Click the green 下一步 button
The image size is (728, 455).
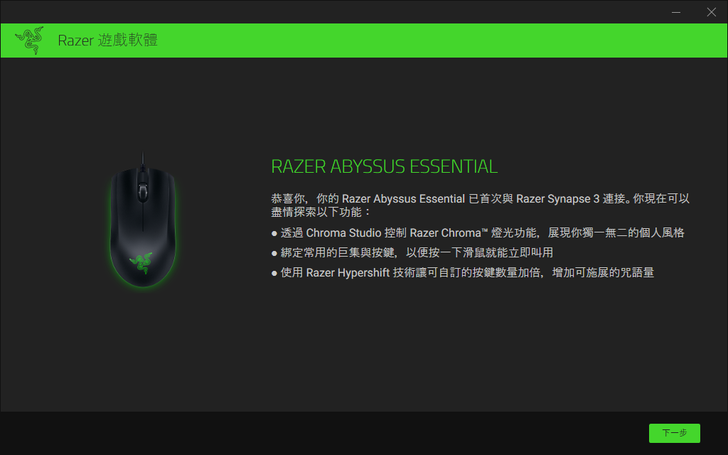click(674, 433)
